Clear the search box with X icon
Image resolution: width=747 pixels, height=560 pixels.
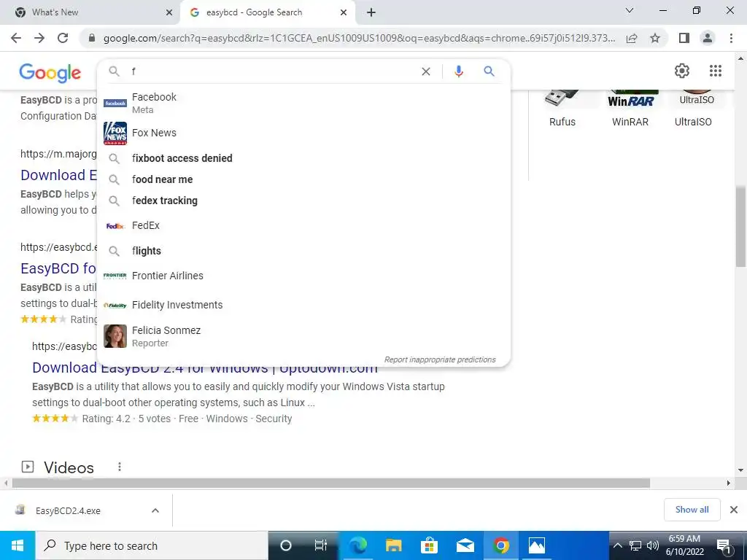pos(426,71)
